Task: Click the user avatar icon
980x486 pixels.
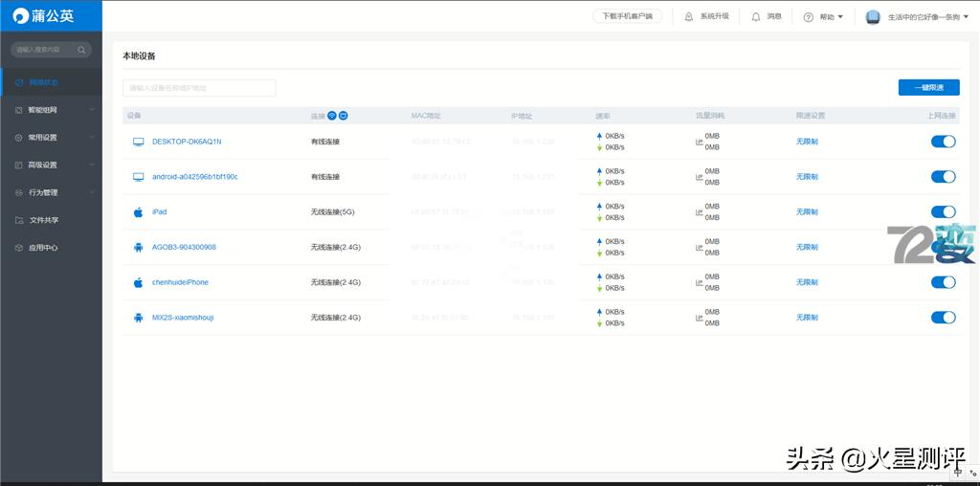Action: point(873,17)
